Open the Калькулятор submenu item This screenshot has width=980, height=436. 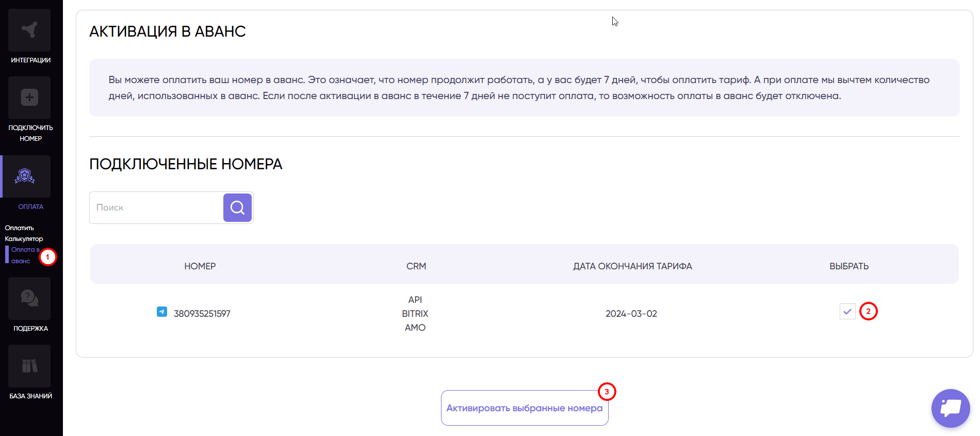[x=24, y=239]
